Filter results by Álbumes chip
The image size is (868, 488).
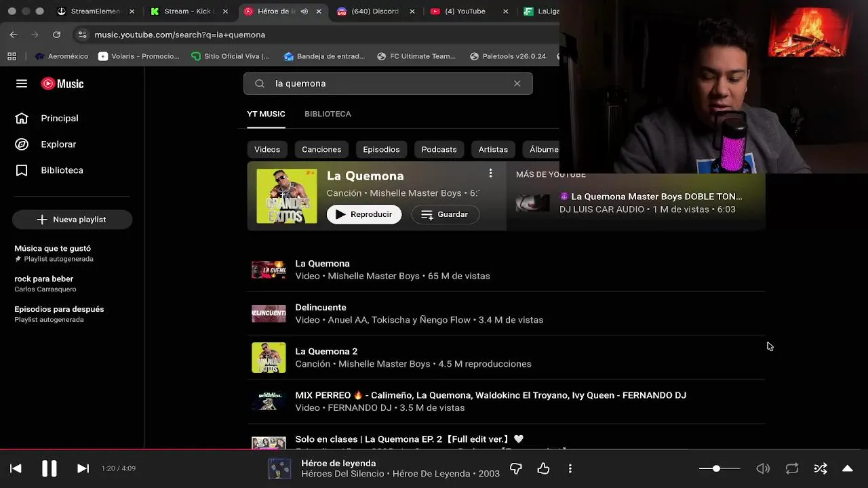541,149
